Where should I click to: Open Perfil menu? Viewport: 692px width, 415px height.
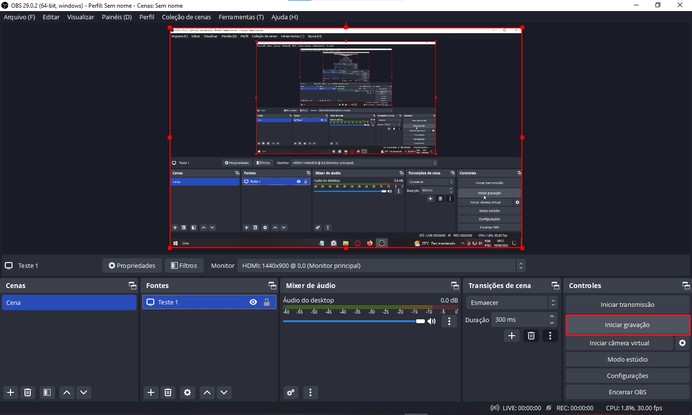click(x=147, y=17)
